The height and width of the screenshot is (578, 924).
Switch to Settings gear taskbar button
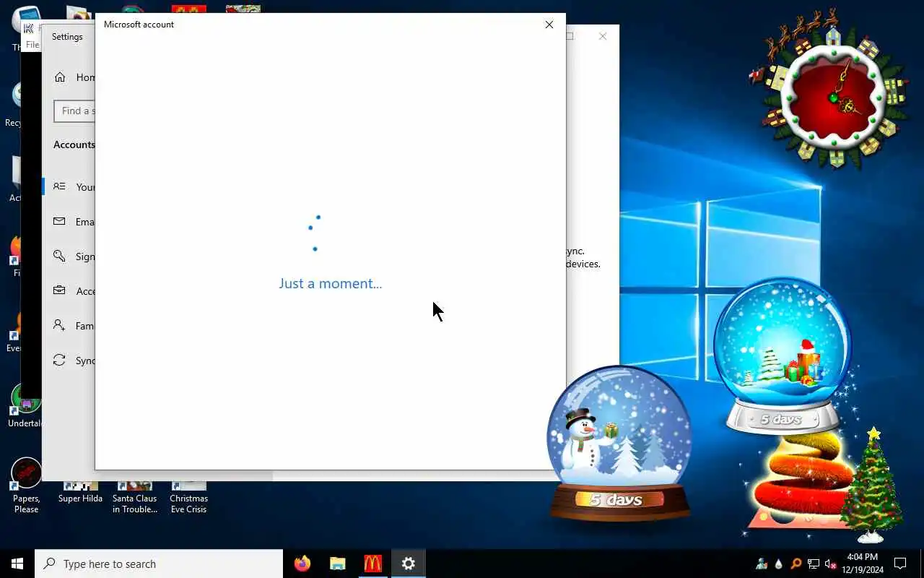(x=409, y=564)
